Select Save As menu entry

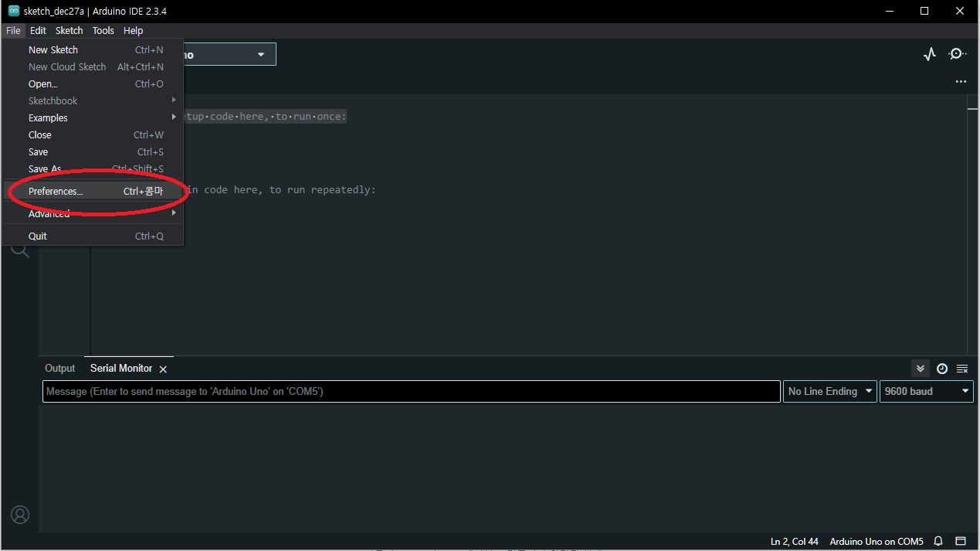click(93, 168)
